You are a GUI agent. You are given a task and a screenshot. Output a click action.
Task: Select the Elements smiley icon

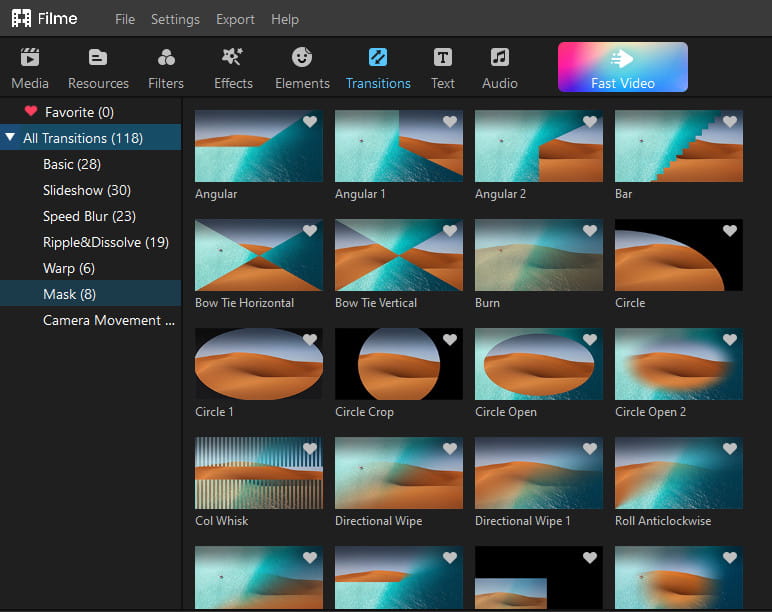(302, 58)
